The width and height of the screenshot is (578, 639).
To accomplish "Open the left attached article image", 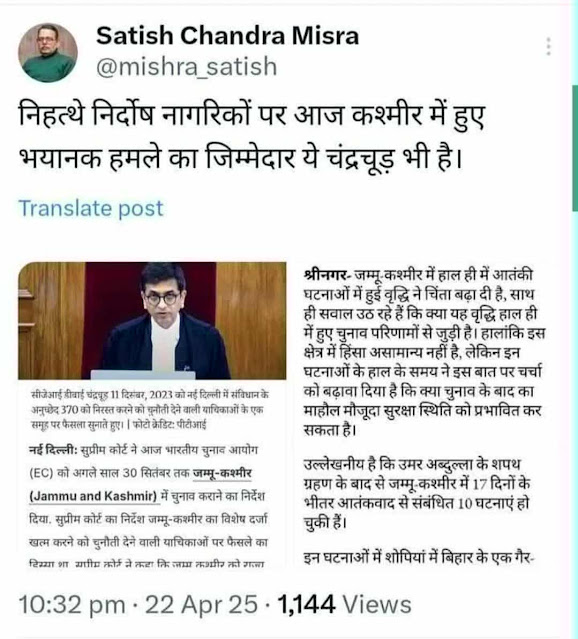I will tap(152, 414).
